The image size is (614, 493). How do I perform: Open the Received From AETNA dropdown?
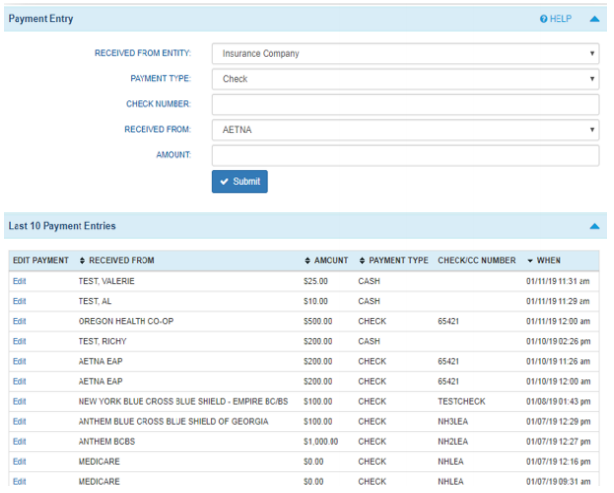point(405,129)
